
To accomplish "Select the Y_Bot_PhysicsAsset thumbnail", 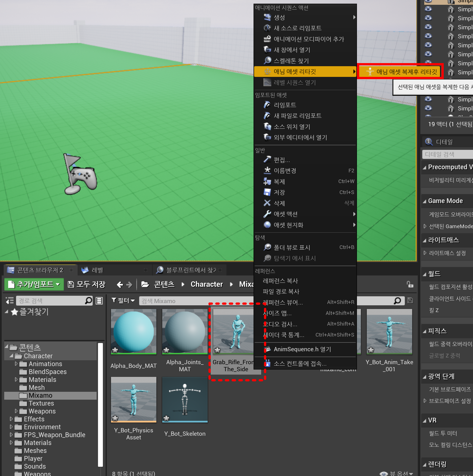I will [x=134, y=400].
